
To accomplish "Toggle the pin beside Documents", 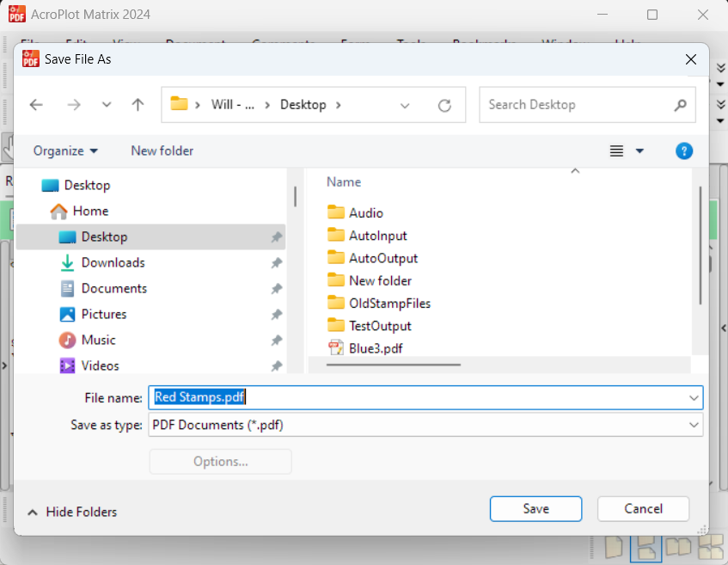I will pyautogui.click(x=276, y=289).
